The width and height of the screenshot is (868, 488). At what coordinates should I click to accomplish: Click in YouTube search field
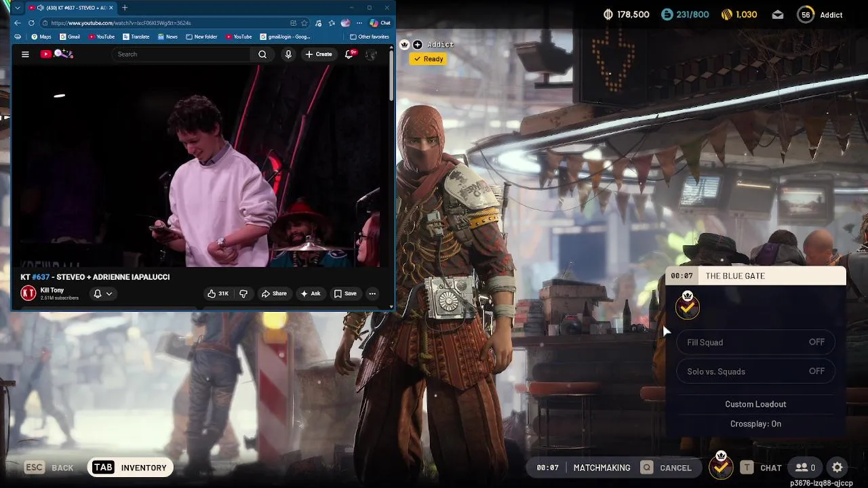click(x=182, y=54)
